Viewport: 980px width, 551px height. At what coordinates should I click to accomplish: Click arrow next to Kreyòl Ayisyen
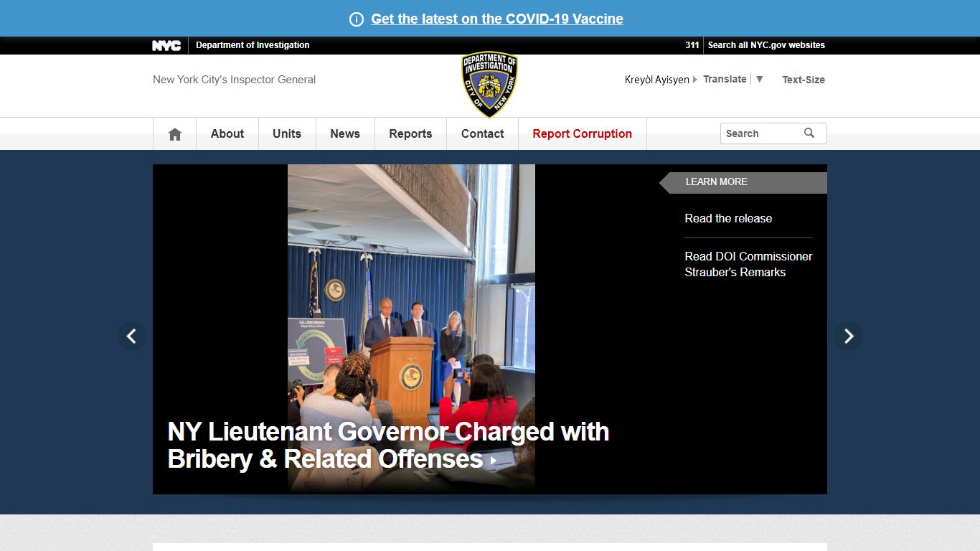click(694, 80)
